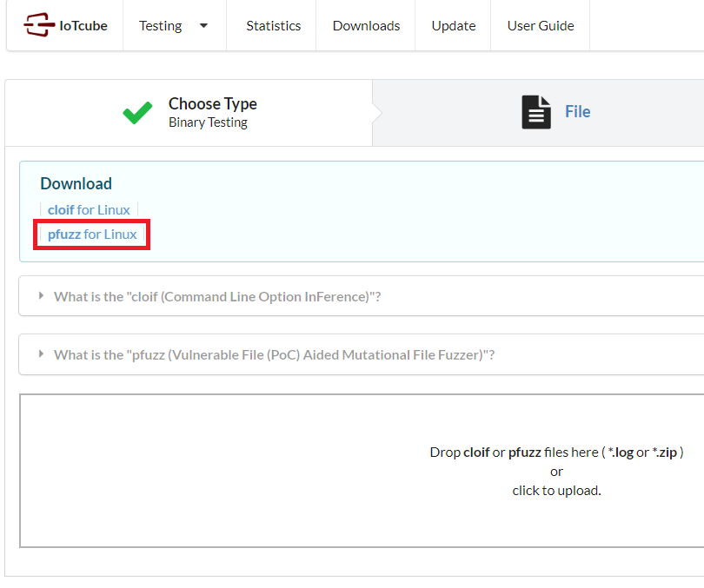Open the Downloads nav item
Viewport: 704px width, 588px height.
[366, 26]
